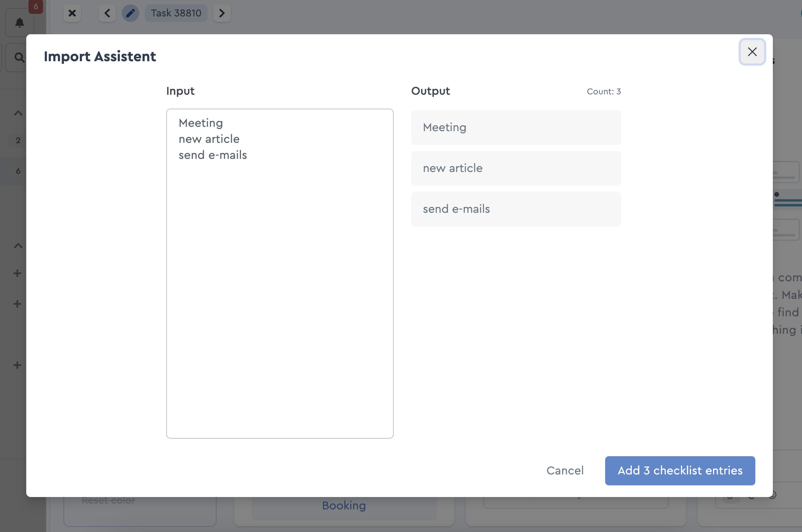802x532 pixels.
Task: Click the Task 38810 label
Action: [x=176, y=13]
